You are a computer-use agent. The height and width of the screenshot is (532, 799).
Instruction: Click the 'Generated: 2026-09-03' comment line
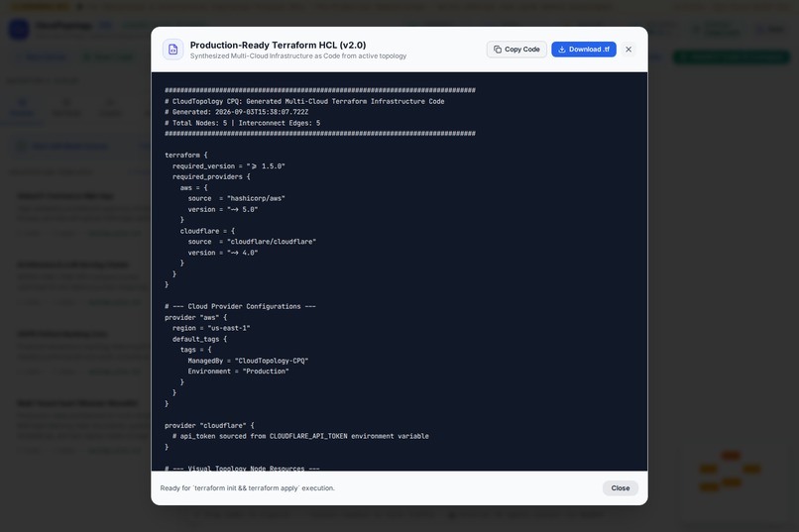[x=237, y=112]
